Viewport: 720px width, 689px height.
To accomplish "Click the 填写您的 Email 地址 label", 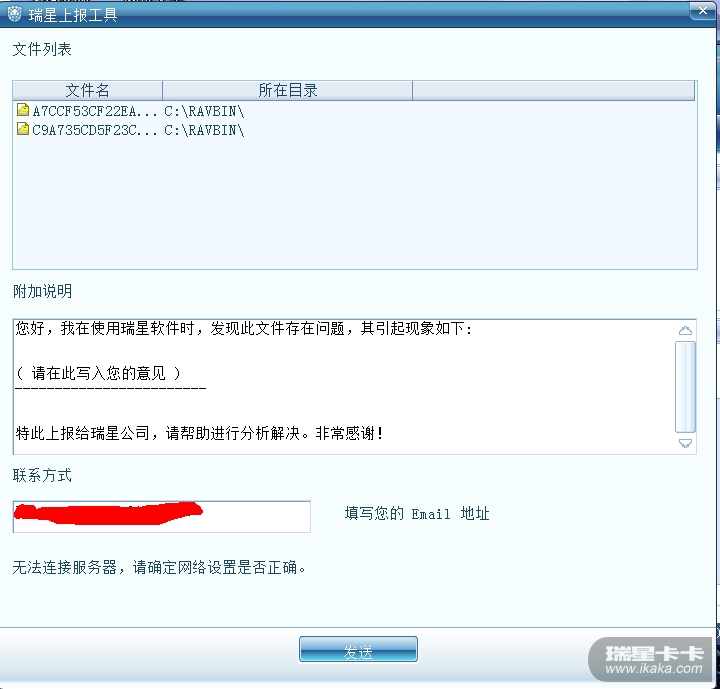I will click(417, 514).
